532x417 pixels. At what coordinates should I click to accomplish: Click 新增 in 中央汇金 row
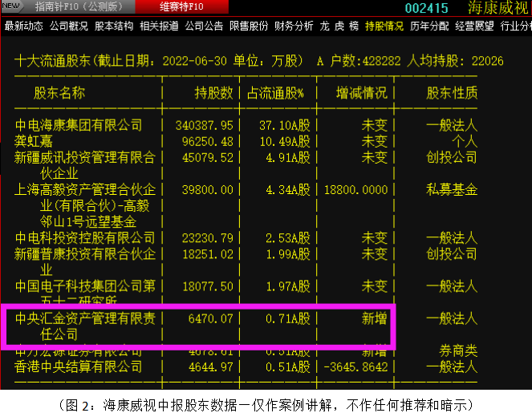tap(375, 318)
